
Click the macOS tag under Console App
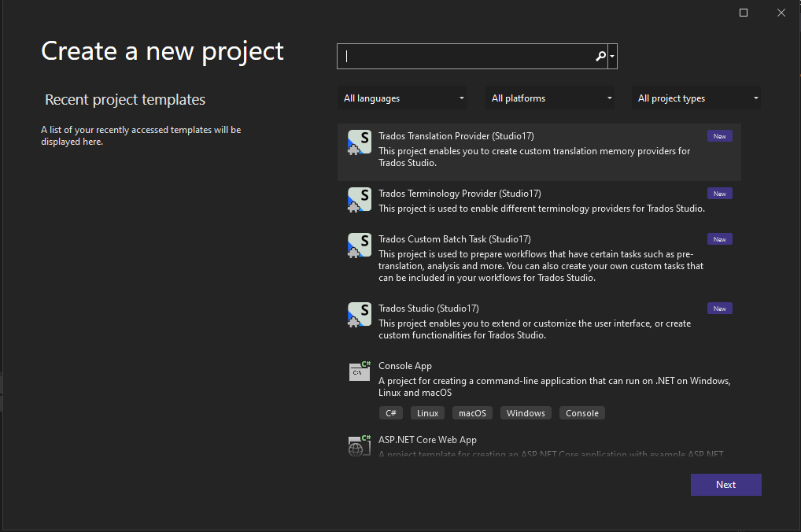472,413
